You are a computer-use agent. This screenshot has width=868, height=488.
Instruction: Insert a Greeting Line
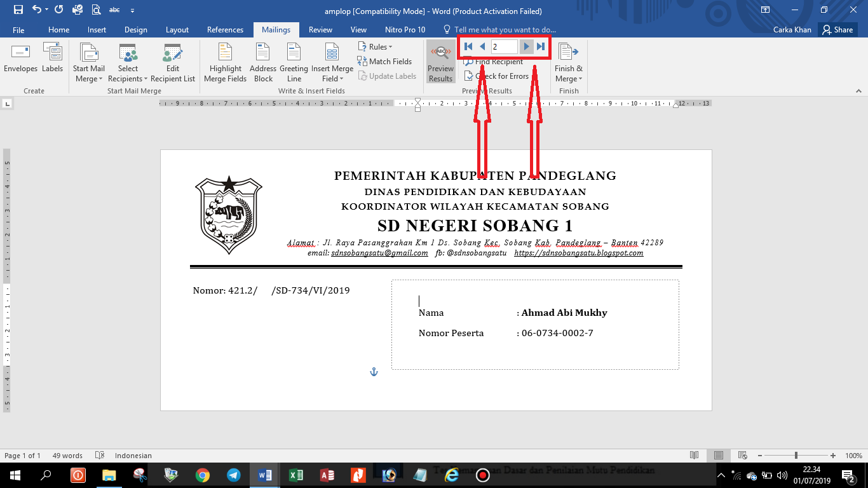tap(293, 60)
